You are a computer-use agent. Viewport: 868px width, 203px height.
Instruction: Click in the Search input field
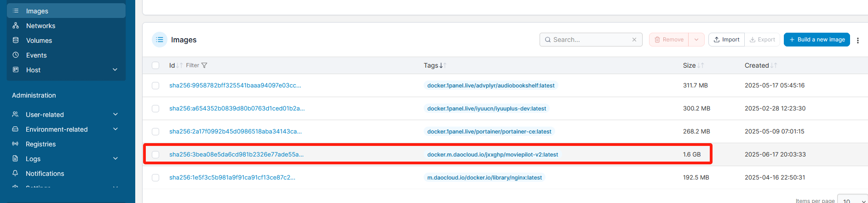click(591, 40)
